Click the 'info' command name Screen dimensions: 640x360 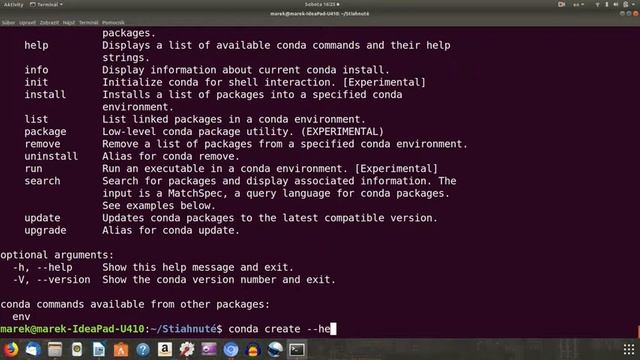36,70
